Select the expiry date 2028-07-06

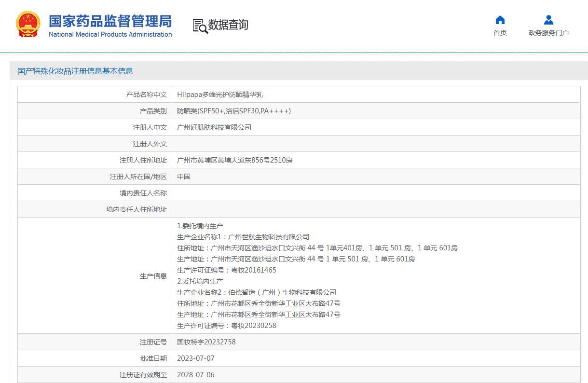[196, 375]
